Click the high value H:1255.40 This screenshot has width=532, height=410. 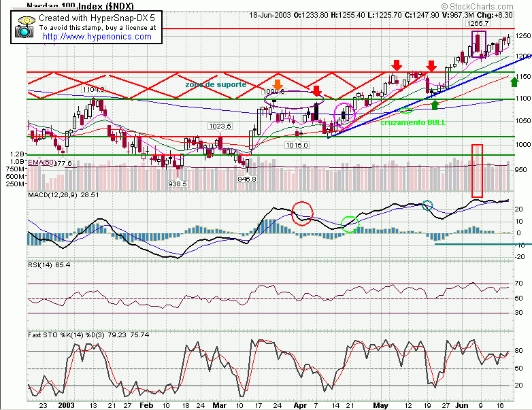coord(348,15)
